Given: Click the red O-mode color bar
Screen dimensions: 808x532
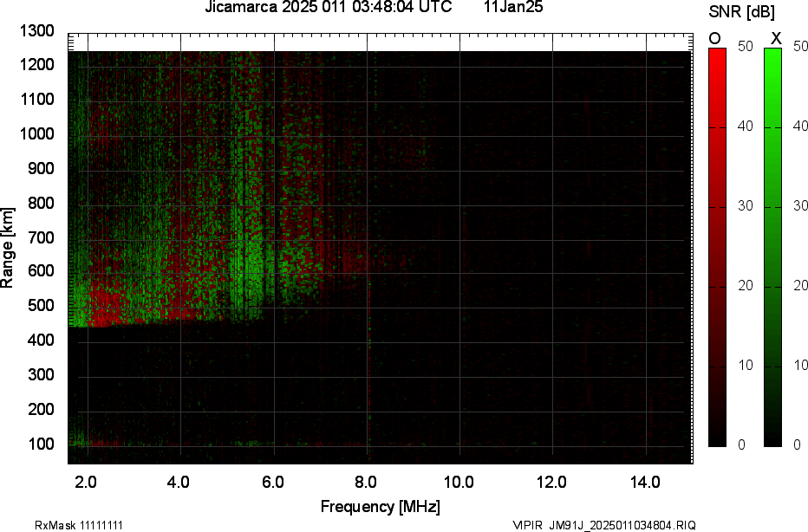Looking at the screenshot, I should click(x=717, y=247).
